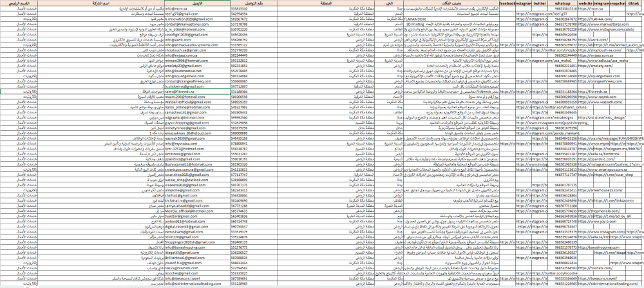Select the phone number cell '542994594'
This screenshot has height=288, width=644.
coord(252,14)
